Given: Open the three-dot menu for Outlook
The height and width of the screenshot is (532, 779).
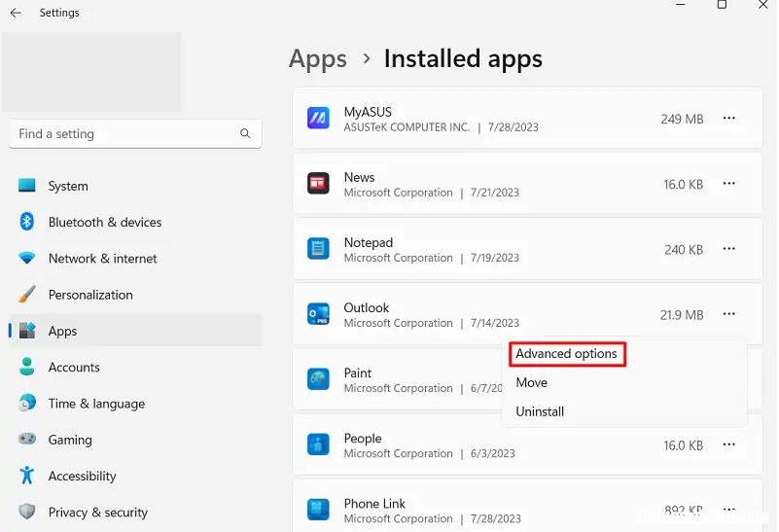Looking at the screenshot, I should [728, 314].
